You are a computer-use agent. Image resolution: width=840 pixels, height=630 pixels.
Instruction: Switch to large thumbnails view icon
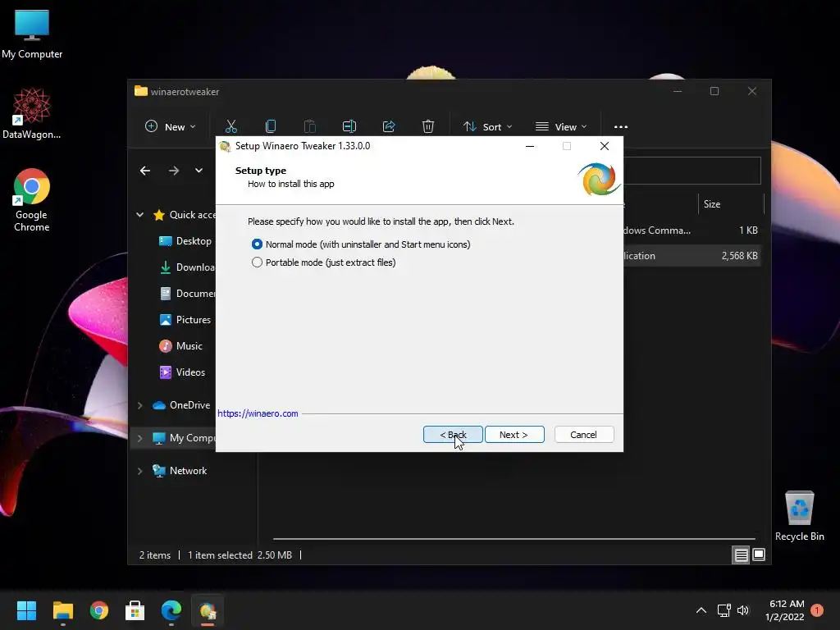tap(759, 555)
